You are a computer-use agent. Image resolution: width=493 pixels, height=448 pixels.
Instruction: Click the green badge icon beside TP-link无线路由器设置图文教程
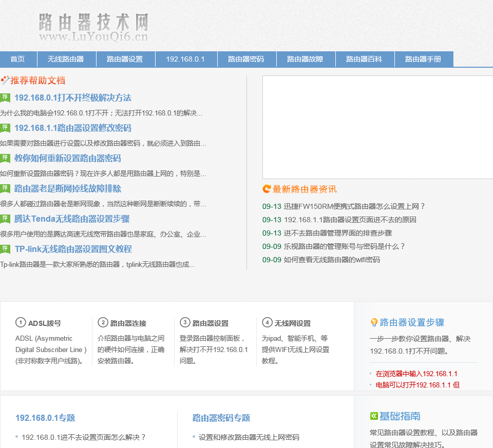pyautogui.click(x=5, y=249)
